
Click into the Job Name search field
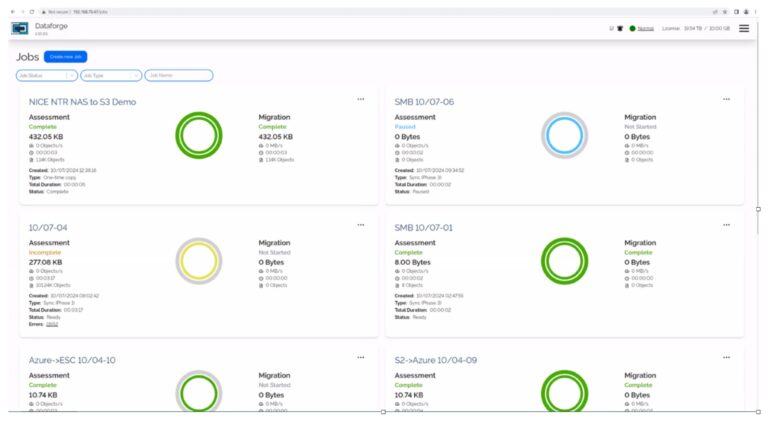click(x=179, y=75)
